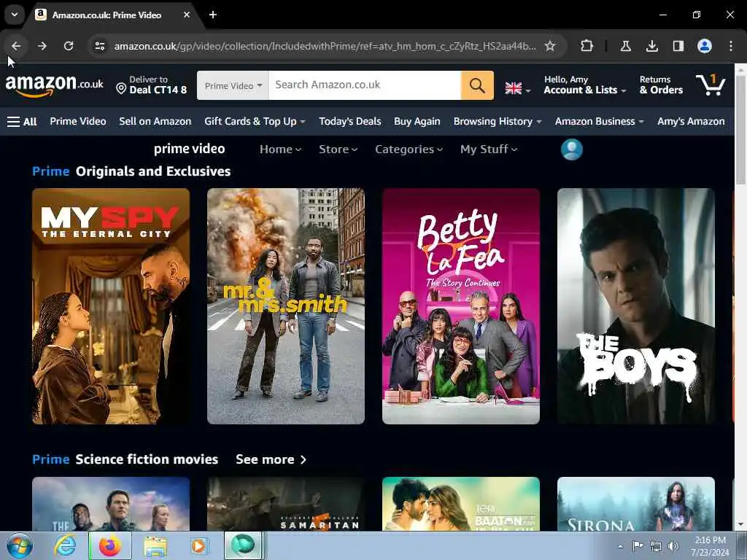Click the address bar URL
Screen dimensions: 747x560
tap(325, 46)
